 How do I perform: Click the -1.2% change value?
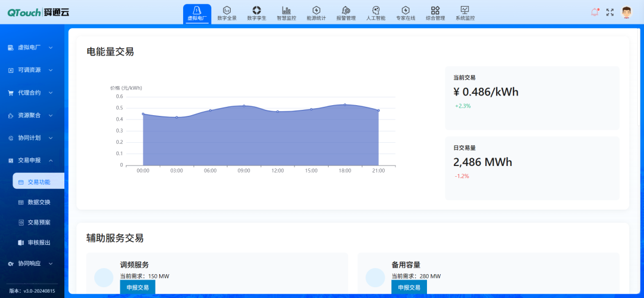click(x=462, y=176)
